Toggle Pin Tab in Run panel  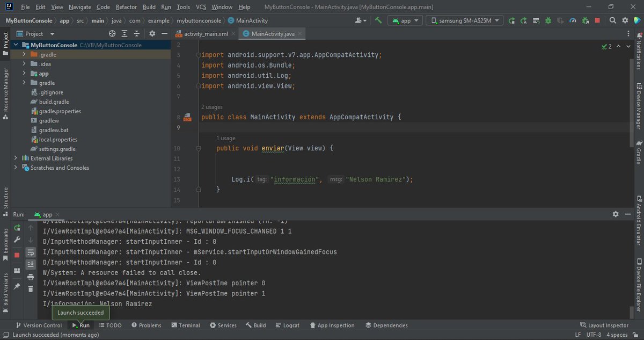17,287
